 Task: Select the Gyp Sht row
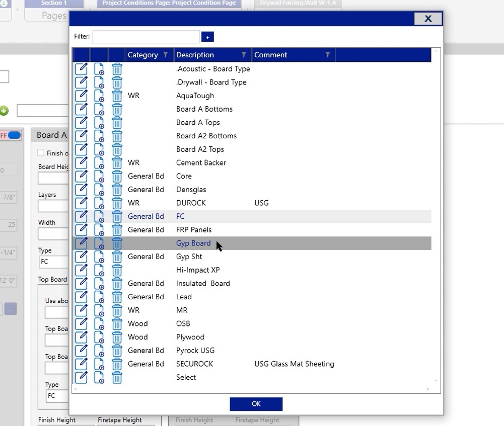tap(189, 257)
